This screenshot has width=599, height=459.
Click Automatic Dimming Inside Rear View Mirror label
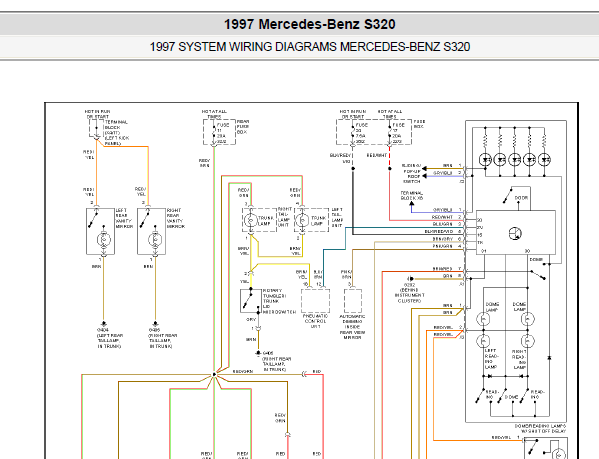pos(352,327)
